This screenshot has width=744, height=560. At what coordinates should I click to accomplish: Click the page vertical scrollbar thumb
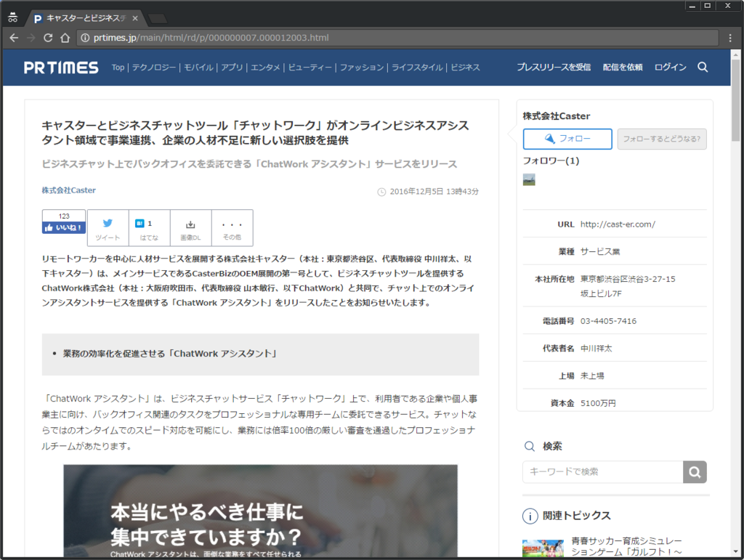736,100
